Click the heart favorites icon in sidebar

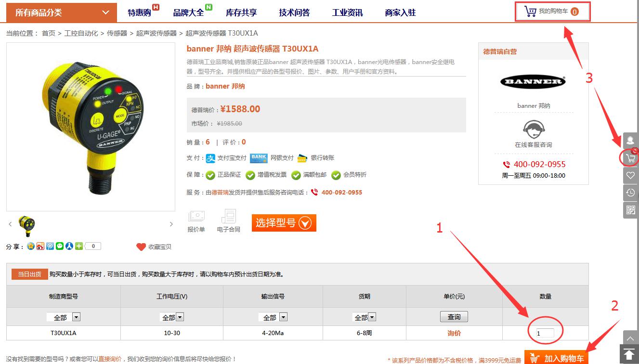[630, 175]
